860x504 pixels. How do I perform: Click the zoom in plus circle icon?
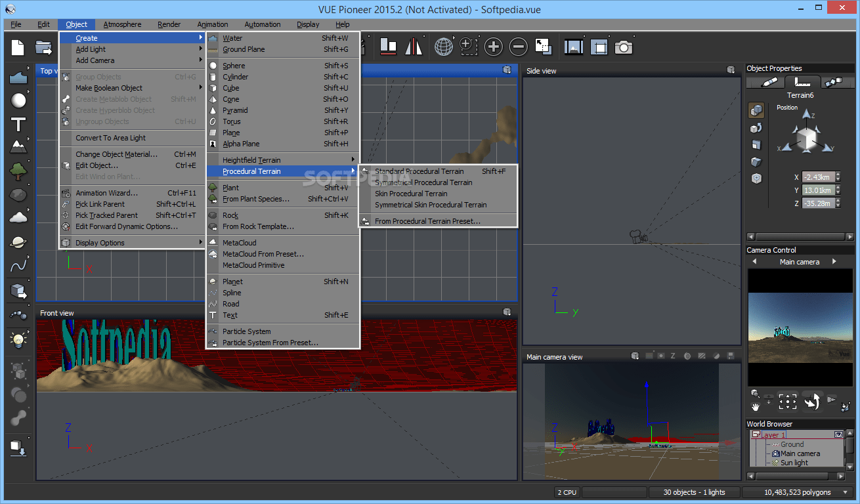pyautogui.click(x=493, y=47)
